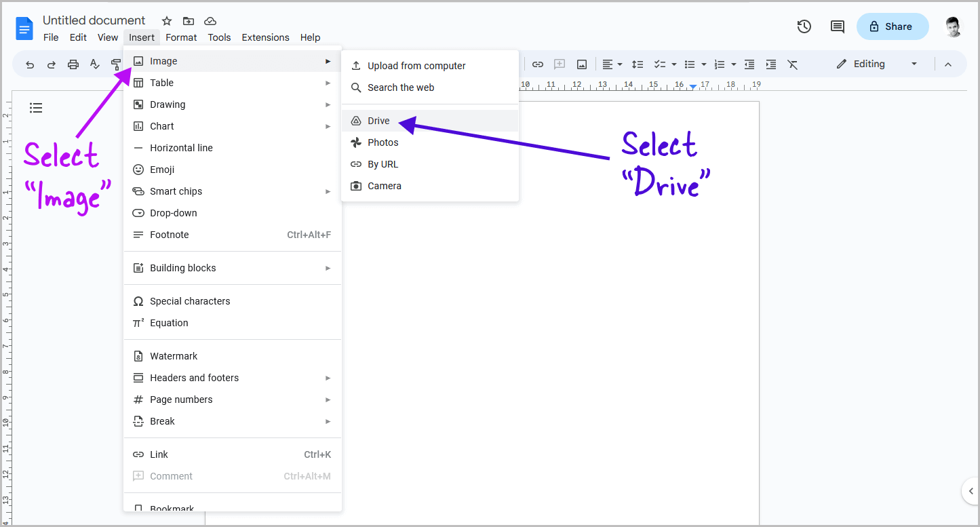Open the numbered list options dropdown
Viewport: 980px width, 527px height.
(x=733, y=64)
